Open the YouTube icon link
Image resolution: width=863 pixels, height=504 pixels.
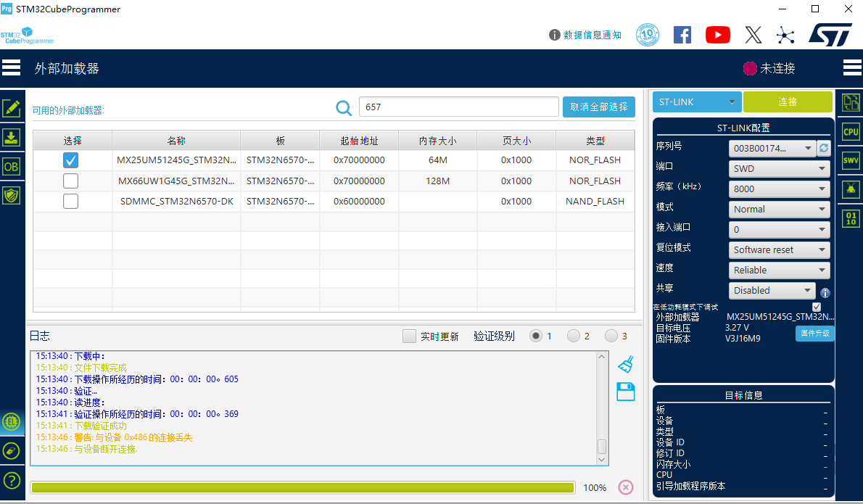(718, 36)
